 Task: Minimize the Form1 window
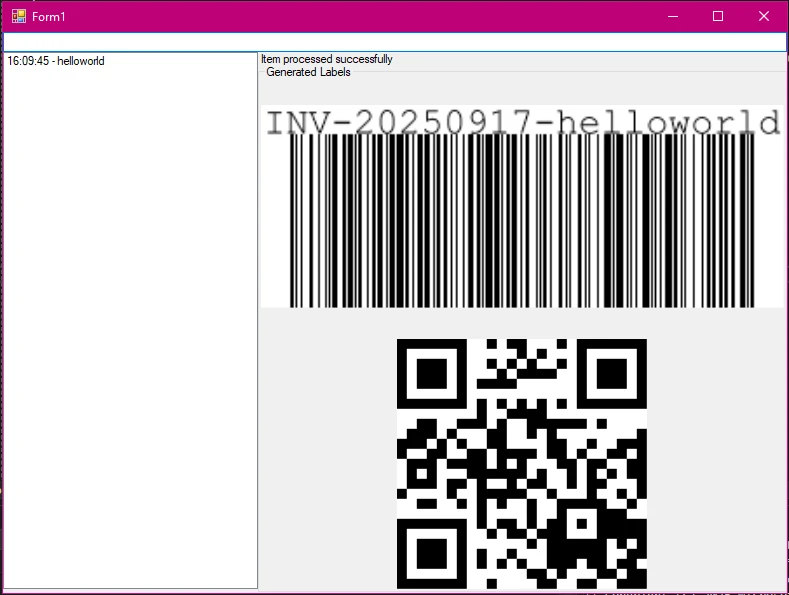pos(673,17)
